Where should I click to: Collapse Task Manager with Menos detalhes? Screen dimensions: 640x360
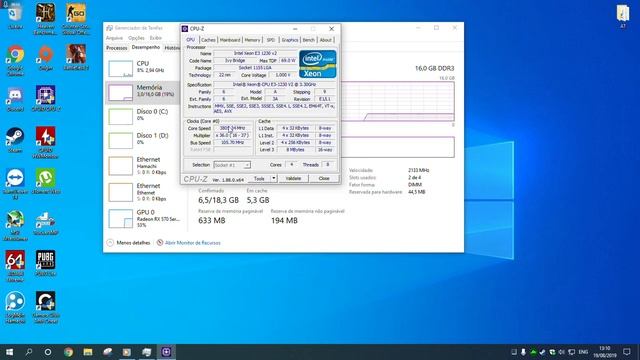coord(129,242)
